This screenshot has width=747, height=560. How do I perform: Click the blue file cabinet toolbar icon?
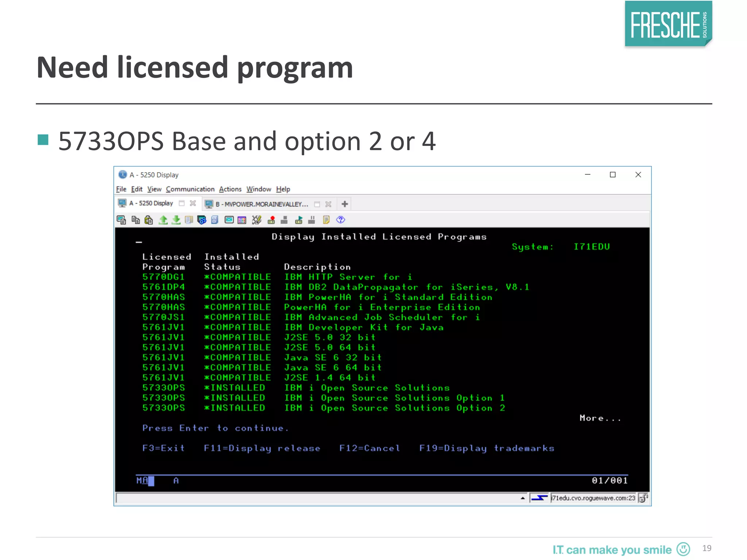(214, 220)
